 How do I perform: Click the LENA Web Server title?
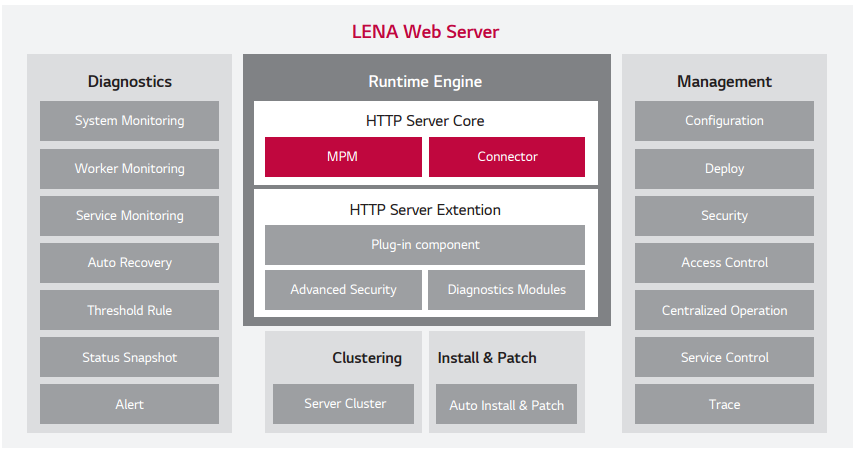pos(425,32)
